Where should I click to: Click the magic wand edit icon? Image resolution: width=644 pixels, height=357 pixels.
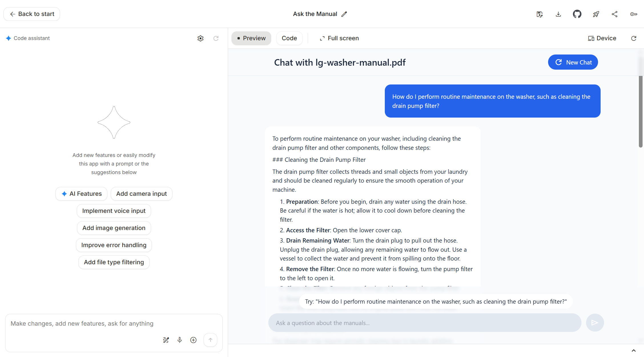pos(166,340)
